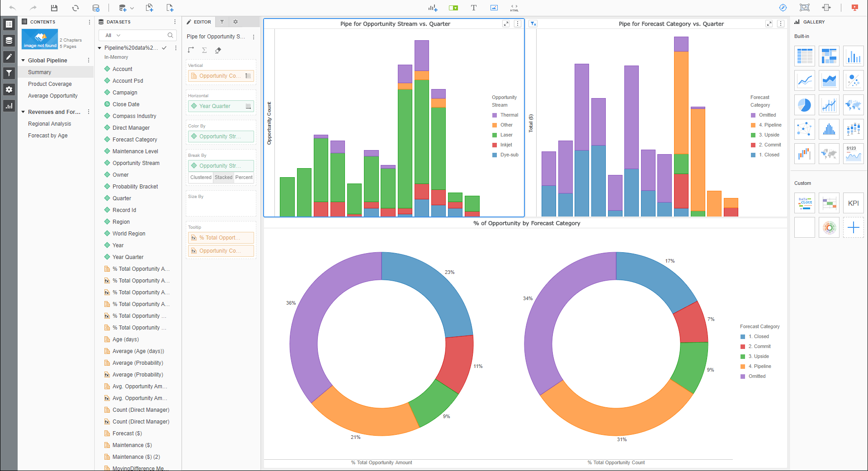The image size is (868, 471).
Task: Collapse the Global Pipeline chapter
Action: click(x=23, y=60)
